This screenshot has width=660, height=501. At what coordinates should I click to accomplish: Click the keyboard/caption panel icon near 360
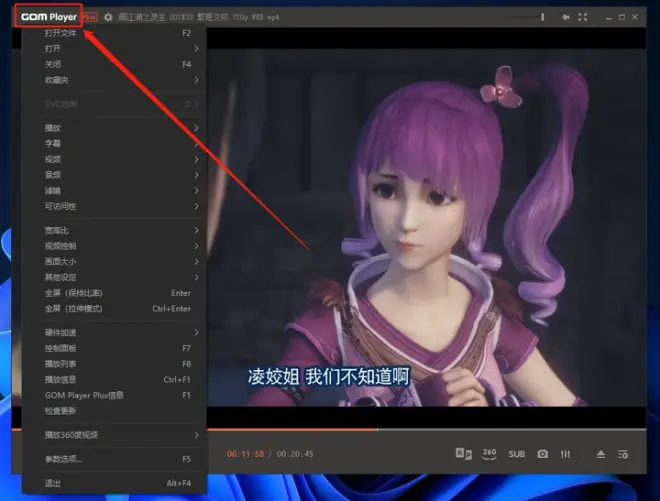tap(463, 454)
